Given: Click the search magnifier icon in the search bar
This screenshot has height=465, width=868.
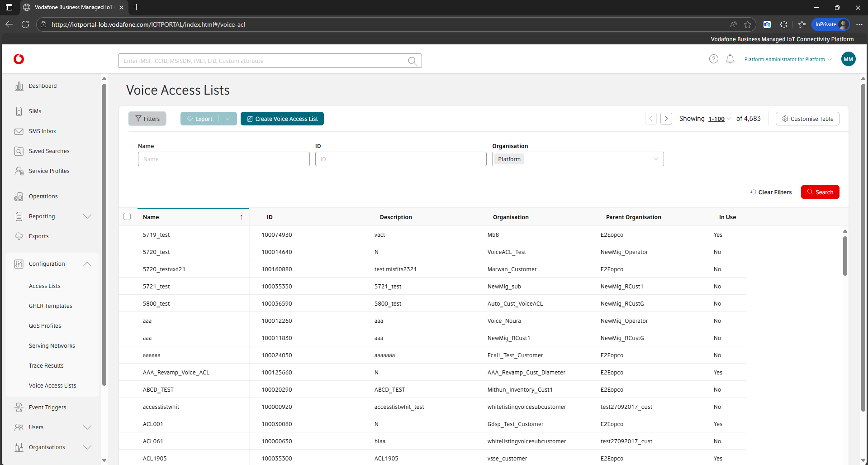Looking at the screenshot, I should 412,61.
